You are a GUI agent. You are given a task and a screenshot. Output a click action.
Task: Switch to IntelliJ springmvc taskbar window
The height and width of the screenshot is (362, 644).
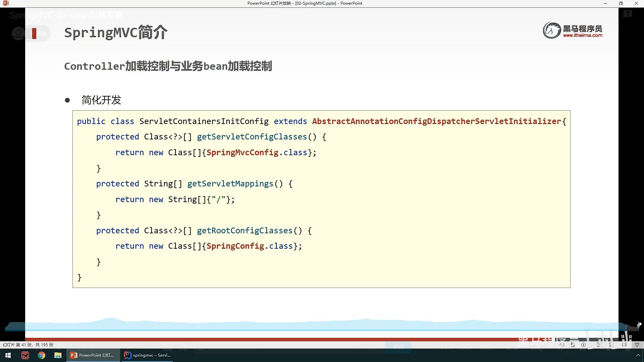tap(148, 355)
